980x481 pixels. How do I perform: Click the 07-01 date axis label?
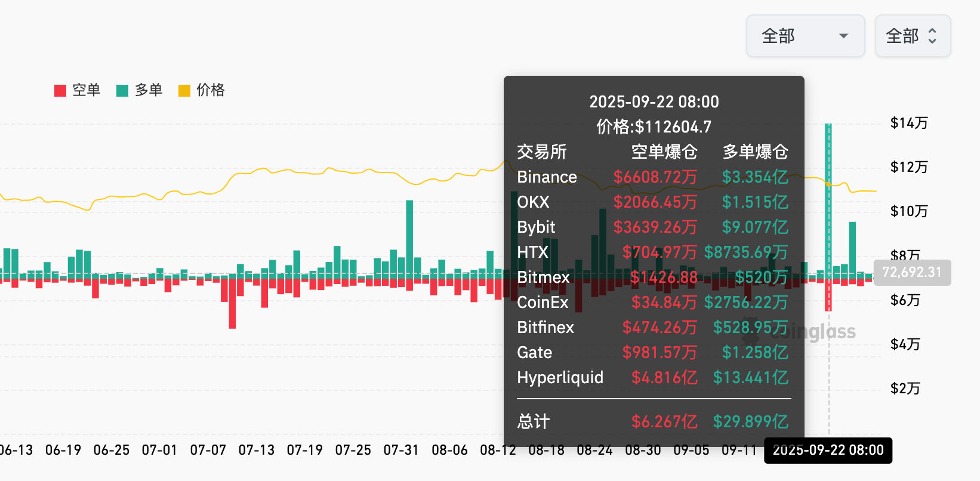tap(159, 450)
